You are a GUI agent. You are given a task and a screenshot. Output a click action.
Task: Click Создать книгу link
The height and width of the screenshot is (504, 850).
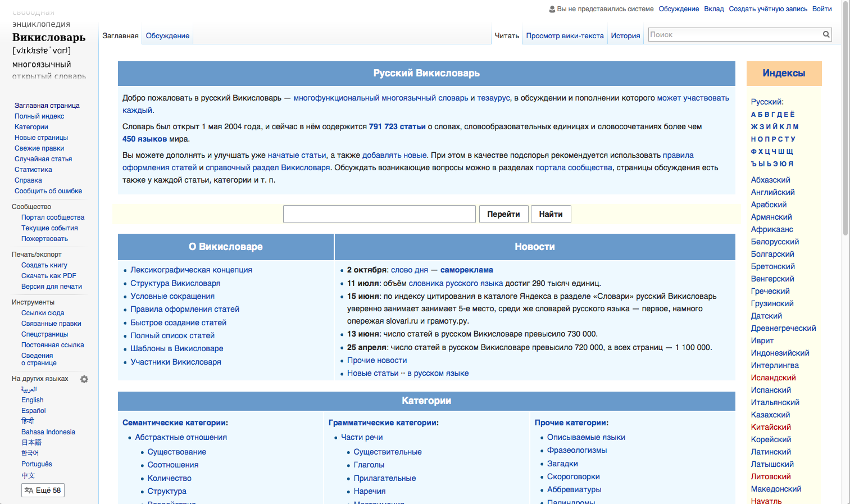pos(44,265)
